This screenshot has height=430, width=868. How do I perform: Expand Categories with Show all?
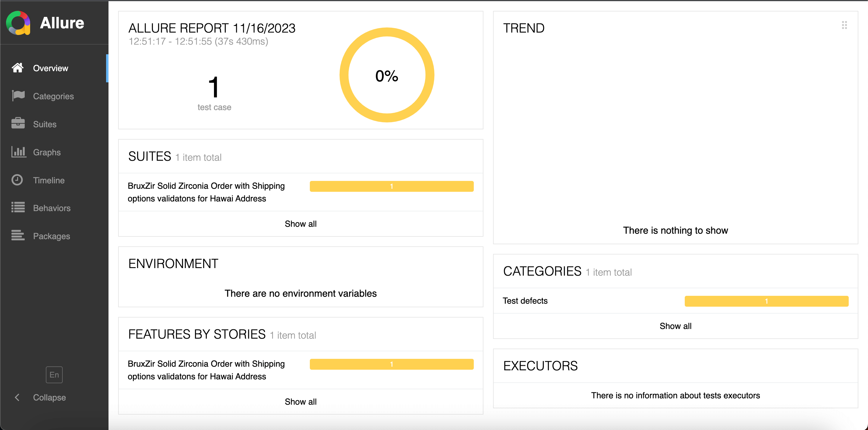point(675,326)
